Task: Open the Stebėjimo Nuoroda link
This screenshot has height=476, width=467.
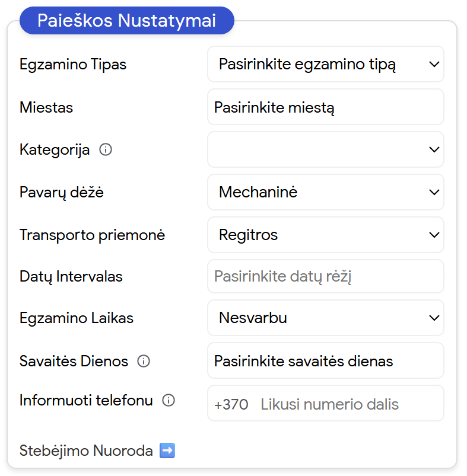Action: pos(87,451)
